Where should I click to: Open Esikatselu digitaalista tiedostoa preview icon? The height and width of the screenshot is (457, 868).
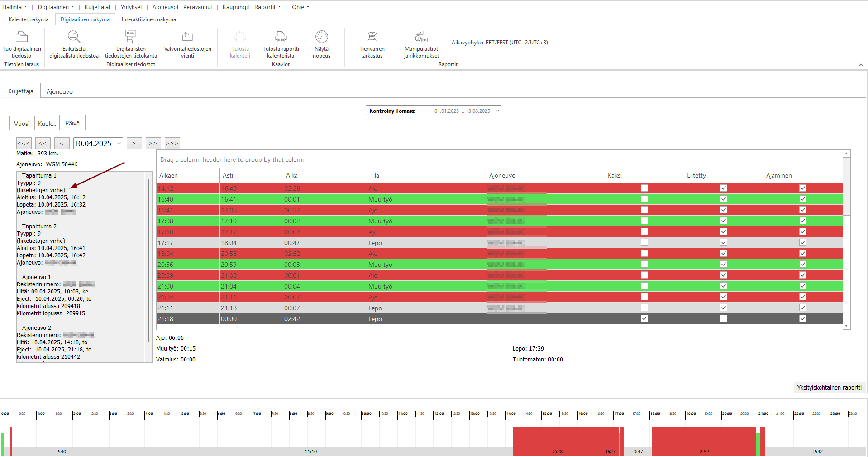click(74, 37)
